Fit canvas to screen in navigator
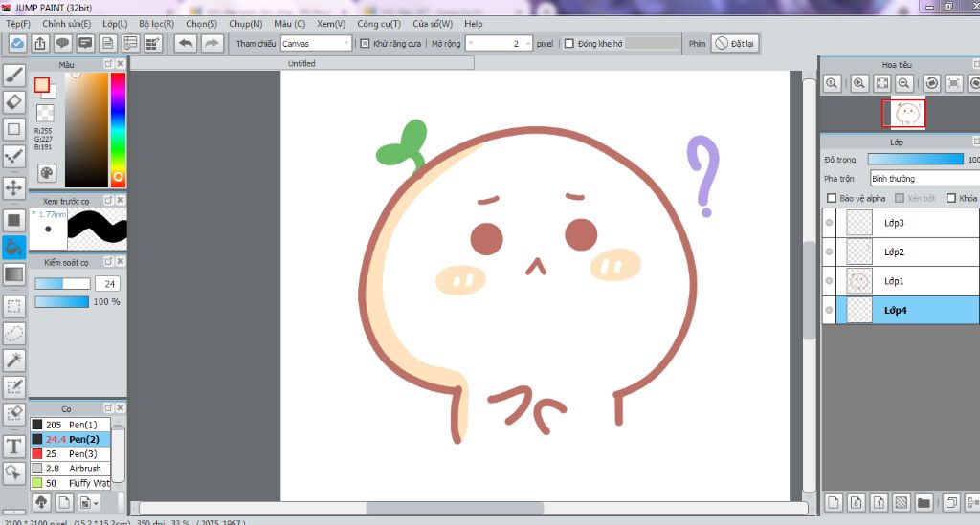The width and height of the screenshot is (980, 525). click(881, 83)
